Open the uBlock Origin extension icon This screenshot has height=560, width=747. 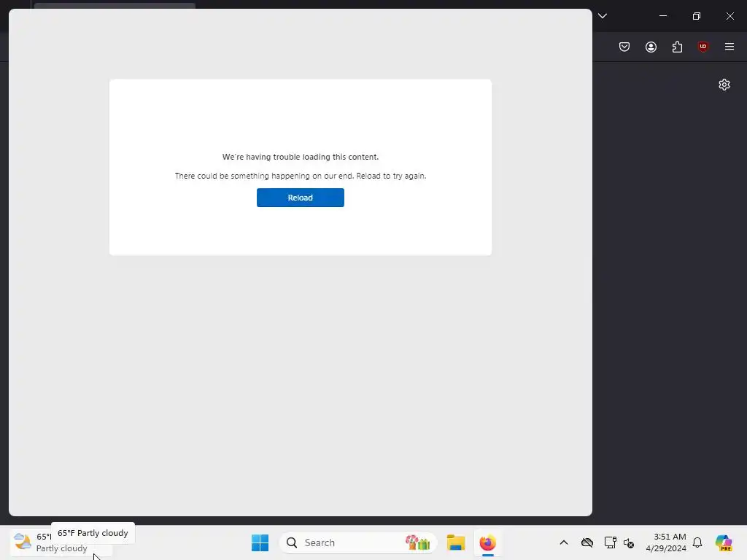tap(703, 47)
